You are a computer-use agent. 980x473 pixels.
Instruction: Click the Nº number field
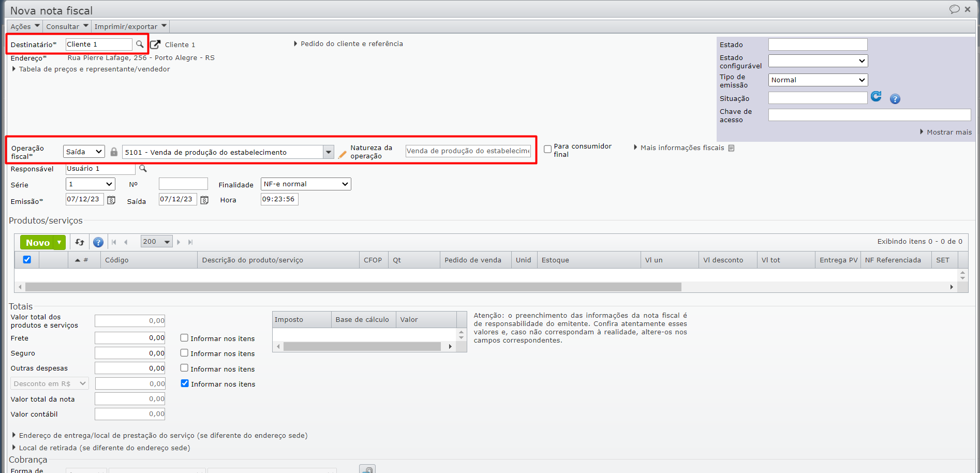click(x=183, y=184)
